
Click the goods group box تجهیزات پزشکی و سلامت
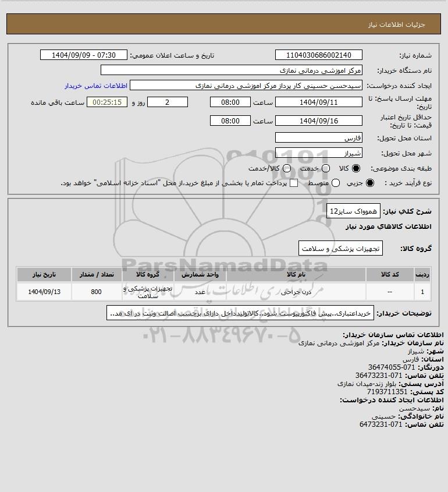tap(340, 249)
